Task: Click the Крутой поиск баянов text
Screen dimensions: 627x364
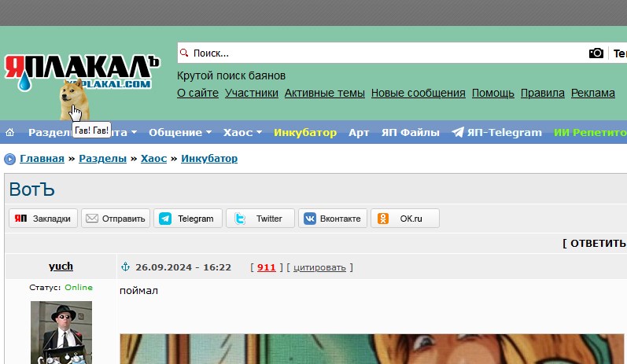Action: click(x=231, y=75)
